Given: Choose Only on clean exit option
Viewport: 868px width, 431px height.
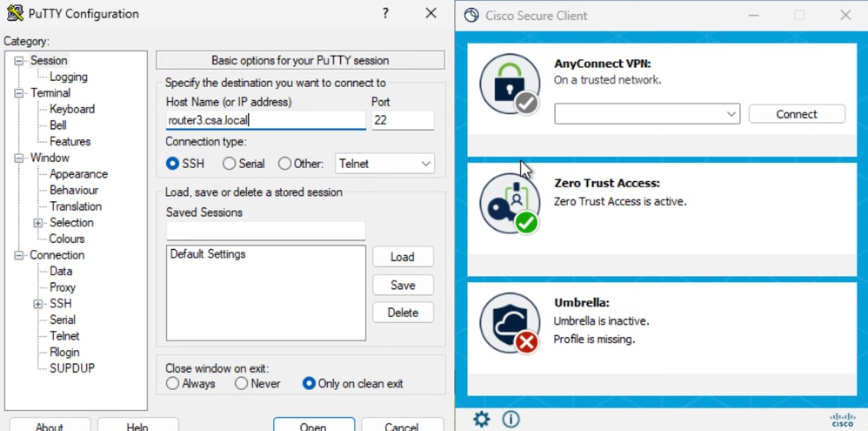Looking at the screenshot, I should coord(309,383).
